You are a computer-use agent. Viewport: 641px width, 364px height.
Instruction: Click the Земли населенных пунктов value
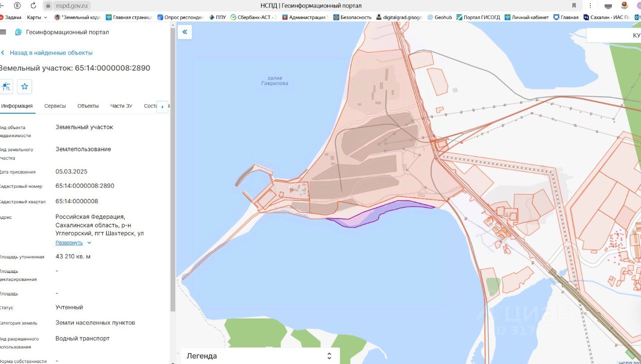[95, 323]
